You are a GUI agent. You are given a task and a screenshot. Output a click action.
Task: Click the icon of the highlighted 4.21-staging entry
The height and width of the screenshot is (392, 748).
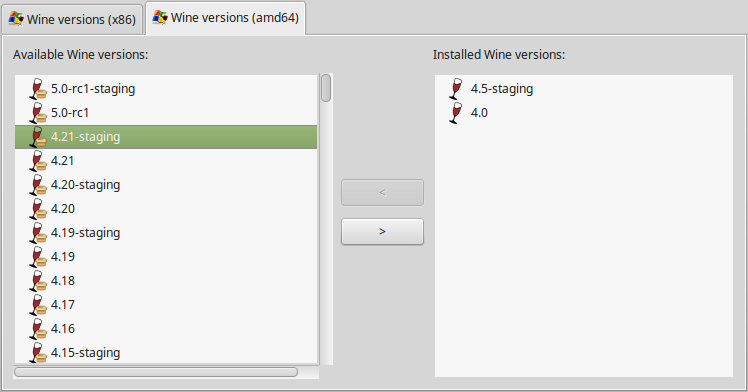[38, 137]
